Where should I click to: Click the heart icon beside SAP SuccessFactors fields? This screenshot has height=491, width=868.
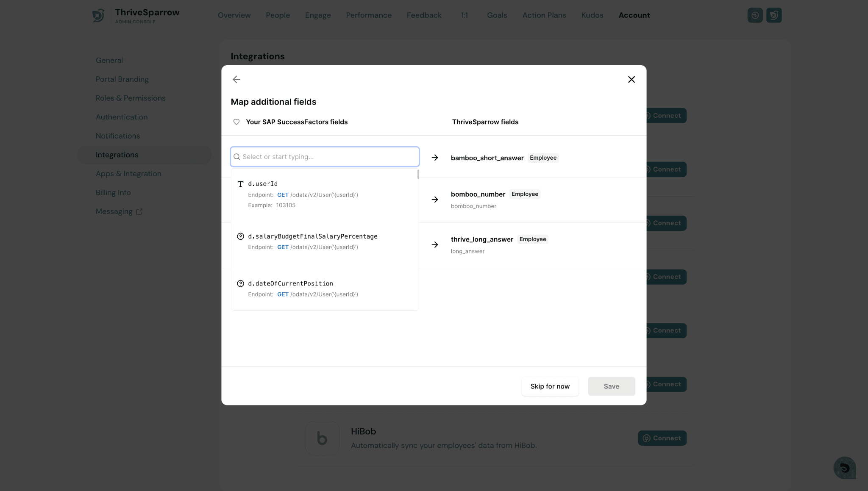pyautogui.click(x=236, y=122)
